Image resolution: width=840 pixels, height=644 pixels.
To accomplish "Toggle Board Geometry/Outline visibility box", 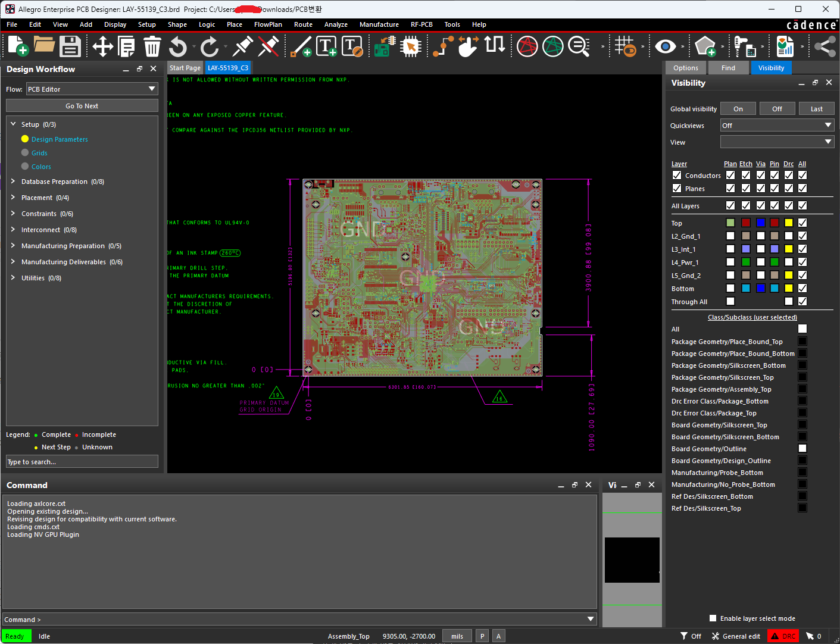I will [802, 448].
